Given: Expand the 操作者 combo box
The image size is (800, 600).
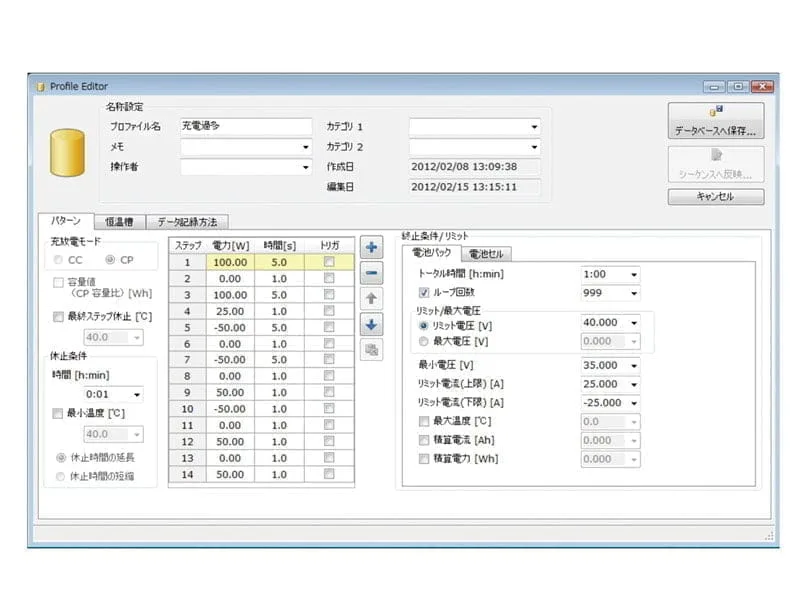Looking at the screenshot, I should pos(306,166).
